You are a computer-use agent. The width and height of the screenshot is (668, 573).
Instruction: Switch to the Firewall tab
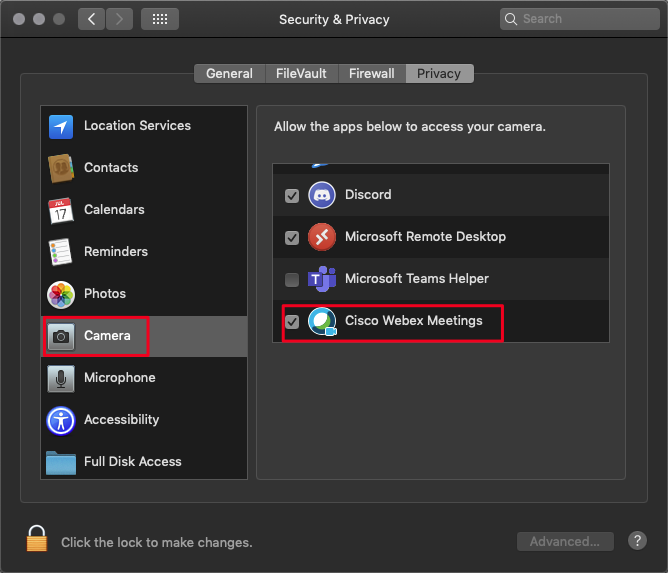(372, 74)
